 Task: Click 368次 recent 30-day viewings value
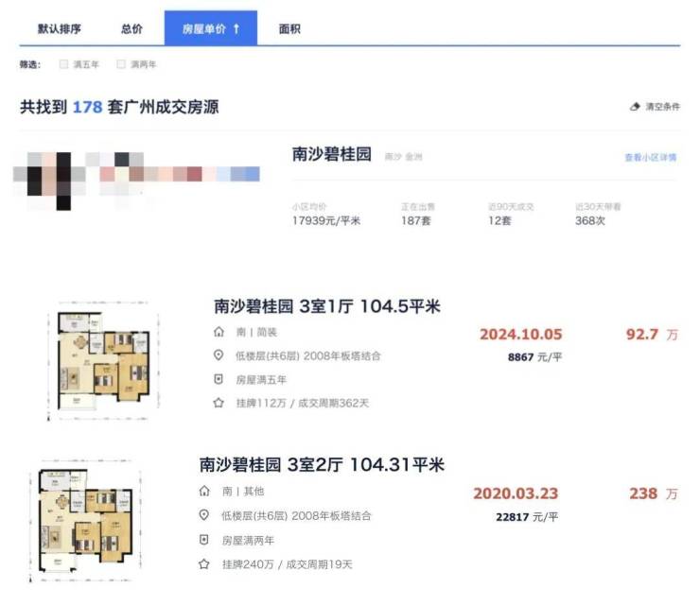click(x=590, y=220)
